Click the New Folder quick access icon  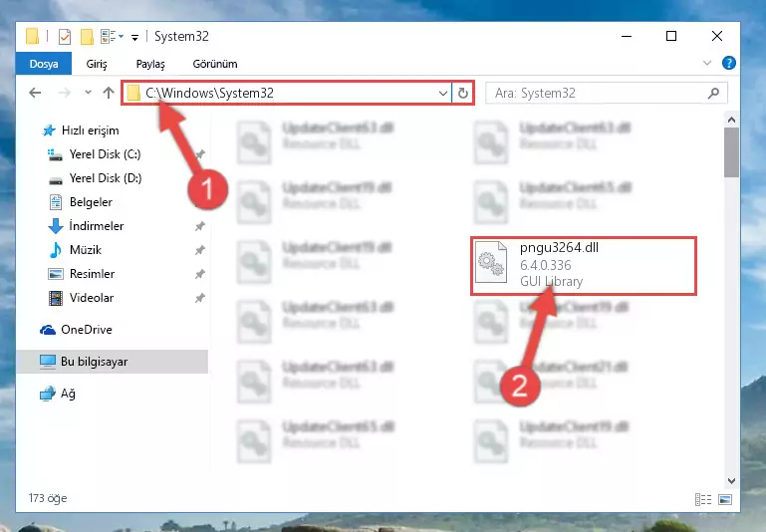(x=87, y=37)
